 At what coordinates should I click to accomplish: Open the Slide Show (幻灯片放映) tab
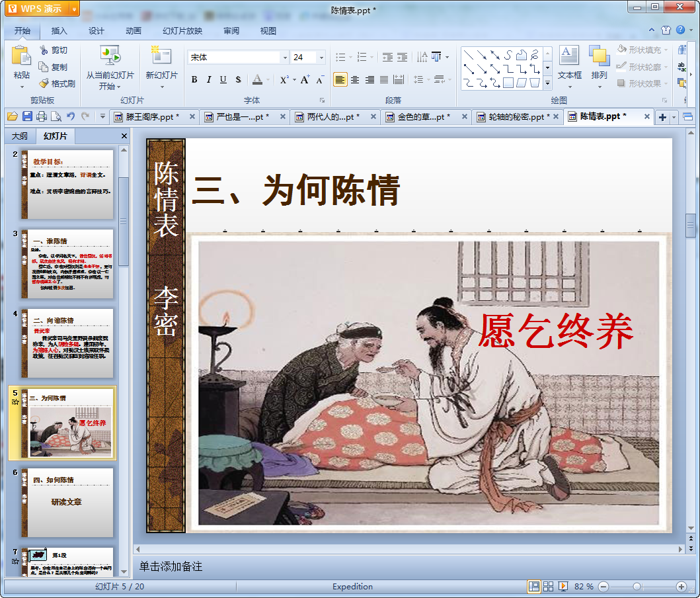point(182,31)
